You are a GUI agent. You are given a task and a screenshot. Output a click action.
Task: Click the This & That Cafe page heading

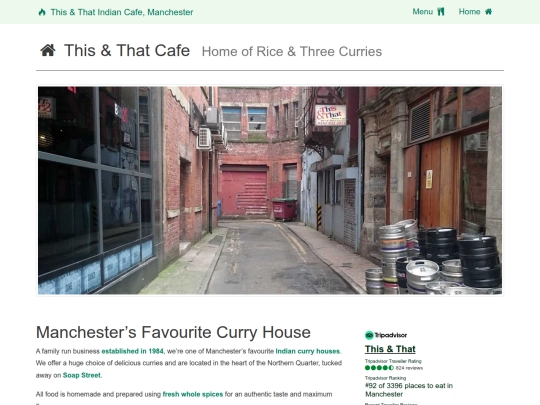coord(127,50)
